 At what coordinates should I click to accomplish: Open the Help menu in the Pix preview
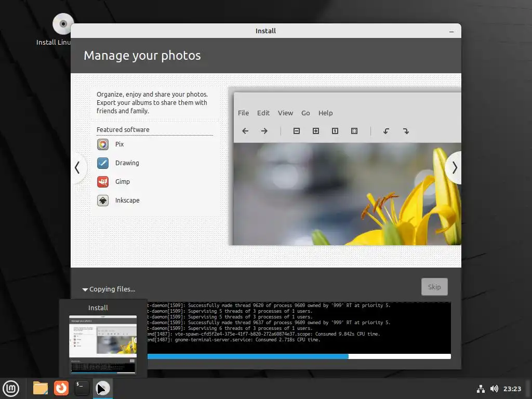point(325,113)
